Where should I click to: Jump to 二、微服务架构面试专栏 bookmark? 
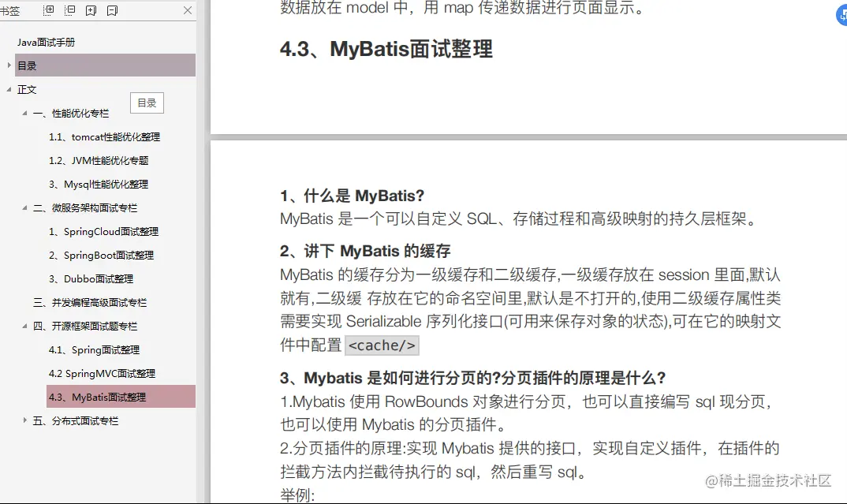click(85, 207)
